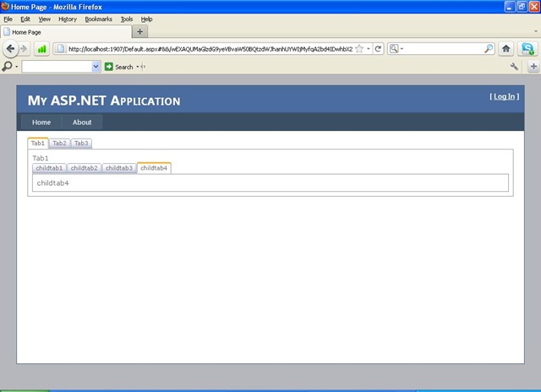
Task: Open a new tab with plus button
Action: point(139,32)
